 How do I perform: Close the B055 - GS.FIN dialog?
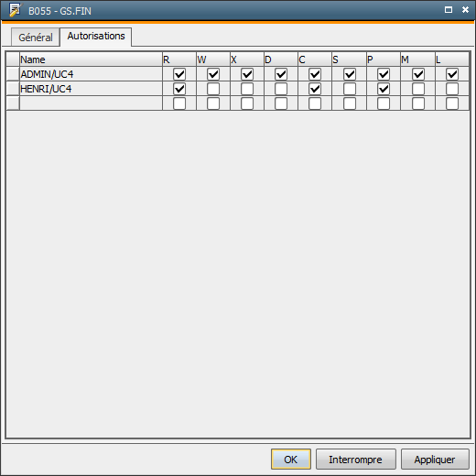[x=465, y=10]
